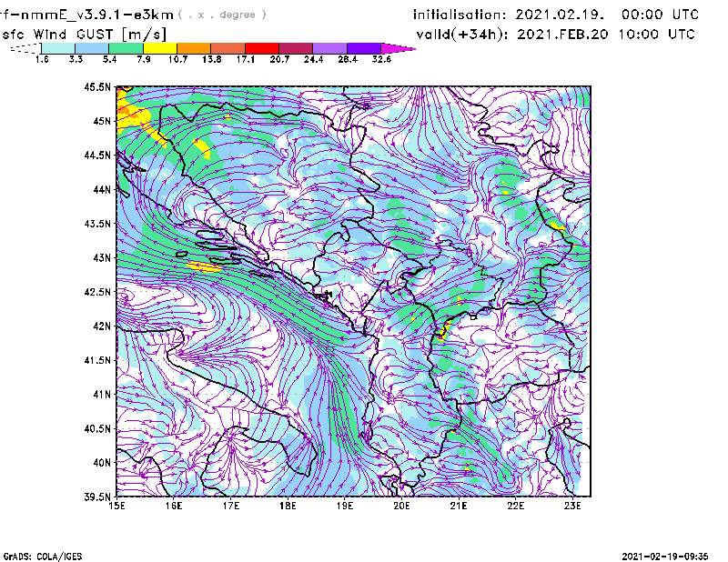The height and width of the screenshot is (562, 728).
Task: Click the yellow 7.9–10.7 legend swatch
Action: pyautogui.click(x=160, y=48)
